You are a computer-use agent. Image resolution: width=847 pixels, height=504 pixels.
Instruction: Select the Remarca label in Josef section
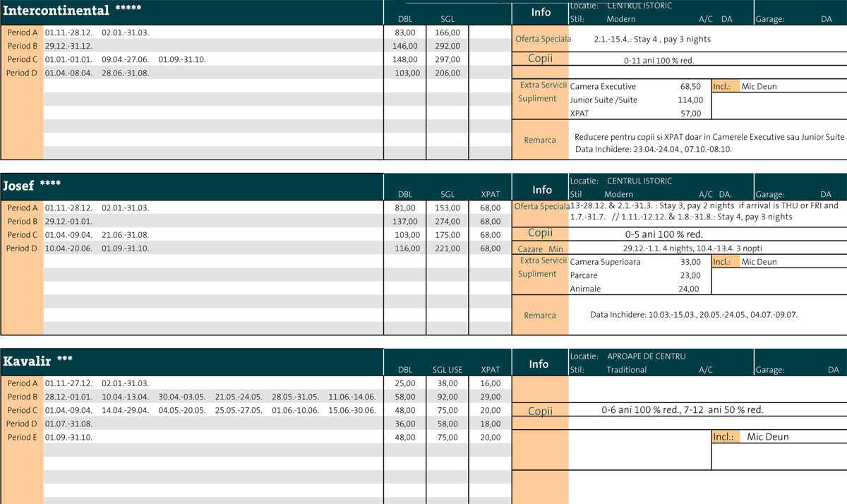tap(540, 316)
